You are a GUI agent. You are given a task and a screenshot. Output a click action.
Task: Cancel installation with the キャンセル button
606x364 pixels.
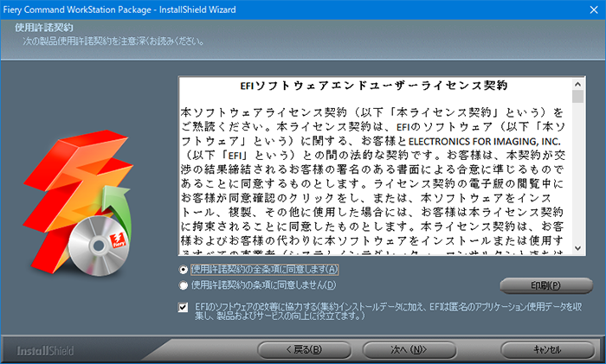tap(548, 349)
